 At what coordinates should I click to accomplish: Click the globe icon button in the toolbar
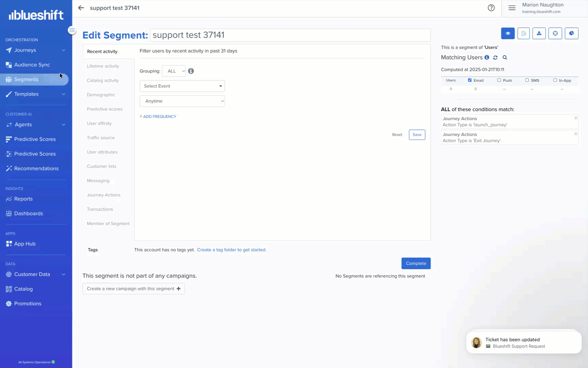(x=555, y=33)
